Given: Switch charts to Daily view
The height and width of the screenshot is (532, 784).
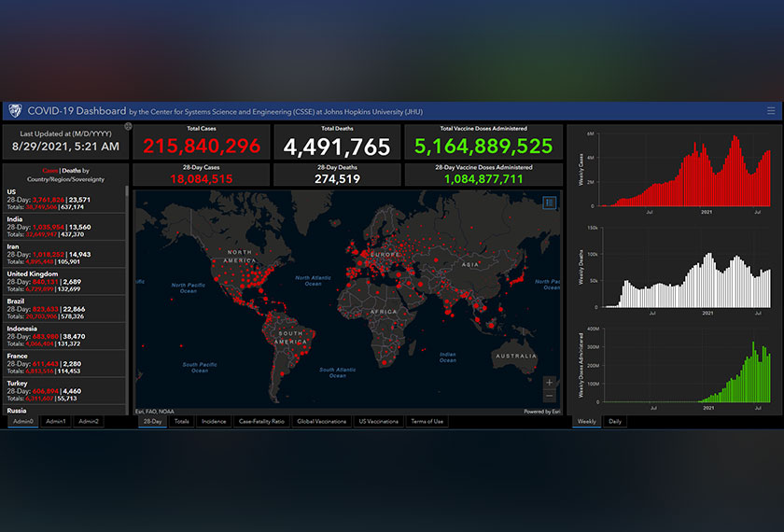Looking at the screenshot, I should pos(616,422).
